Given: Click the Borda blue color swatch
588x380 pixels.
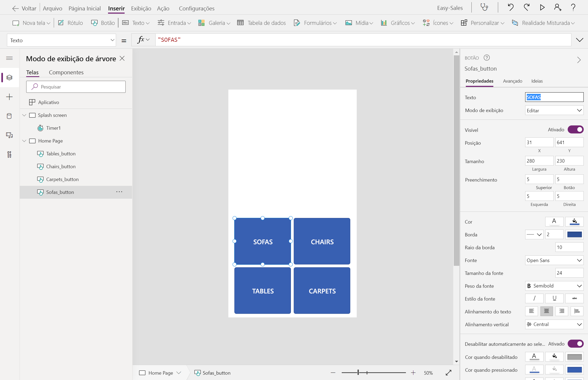Looking at the screenshot, I should [574, 235].
